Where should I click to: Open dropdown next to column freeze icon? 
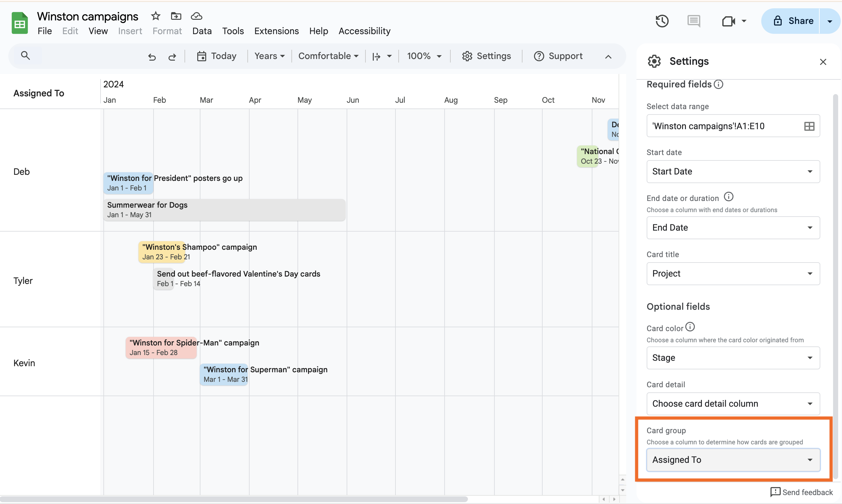[389, 56]
